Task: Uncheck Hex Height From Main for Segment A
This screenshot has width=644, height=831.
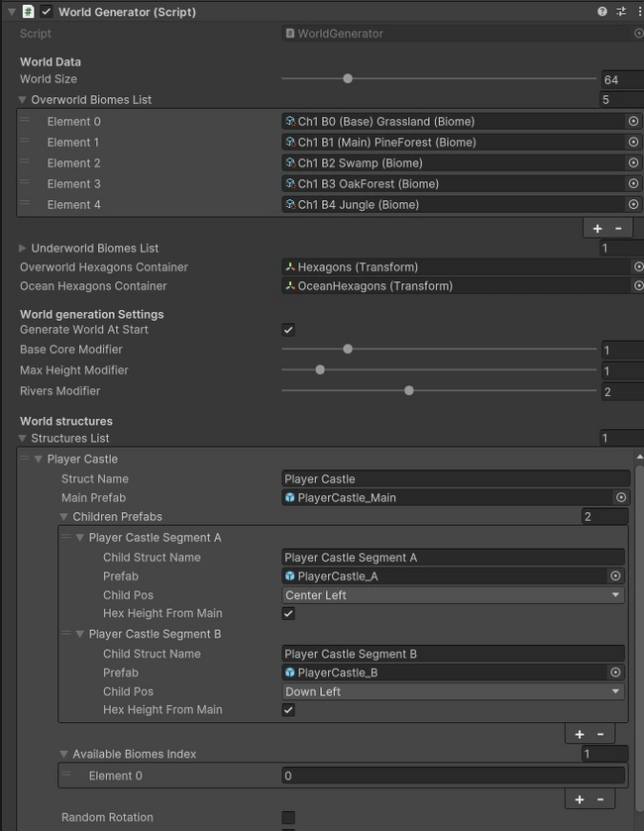Action: coord(288,613)
